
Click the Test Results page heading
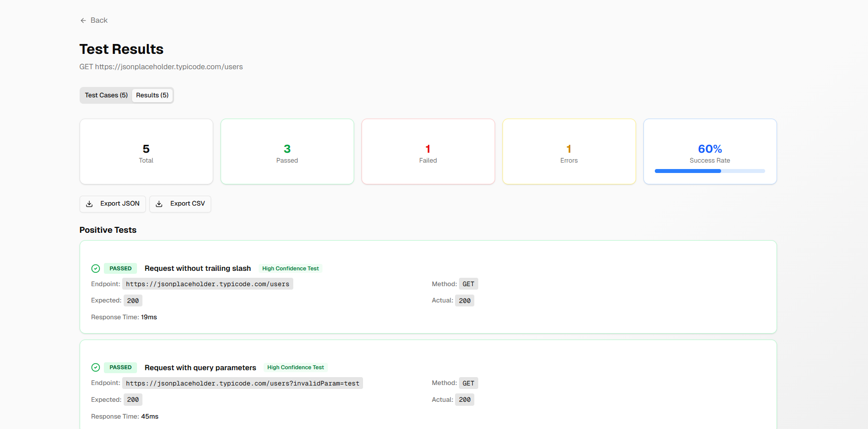pos(122,49)
